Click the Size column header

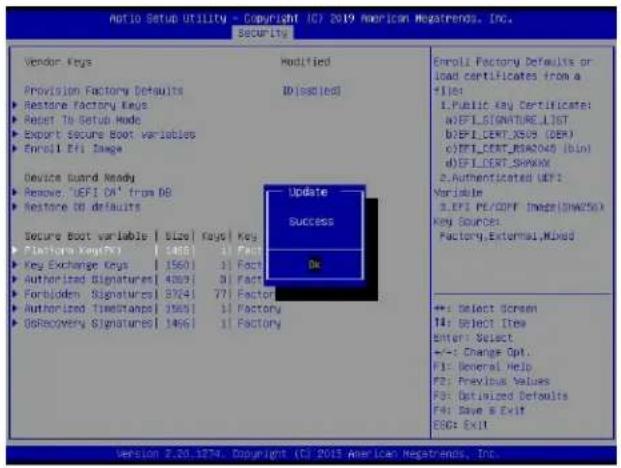[177, 236]
